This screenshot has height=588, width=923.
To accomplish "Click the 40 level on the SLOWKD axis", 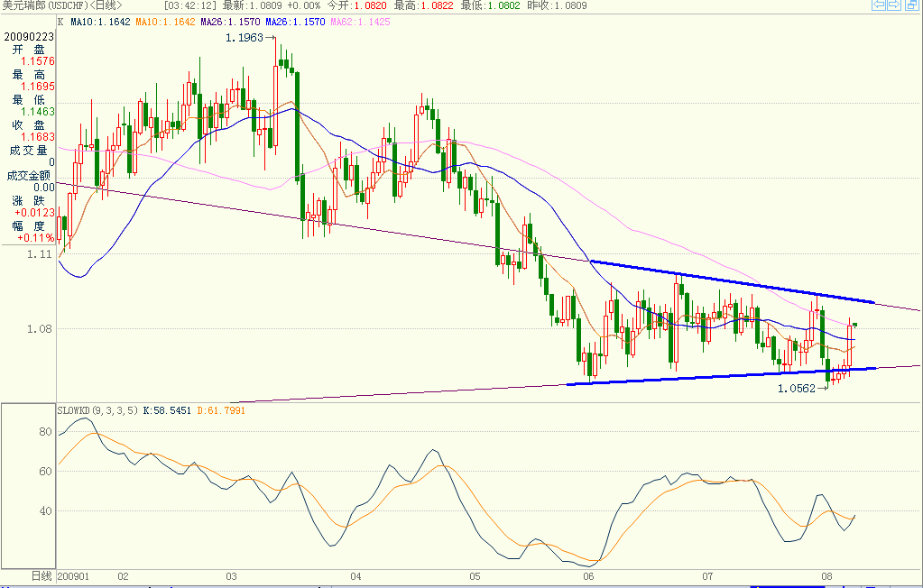I will click(x=45, y=511).
